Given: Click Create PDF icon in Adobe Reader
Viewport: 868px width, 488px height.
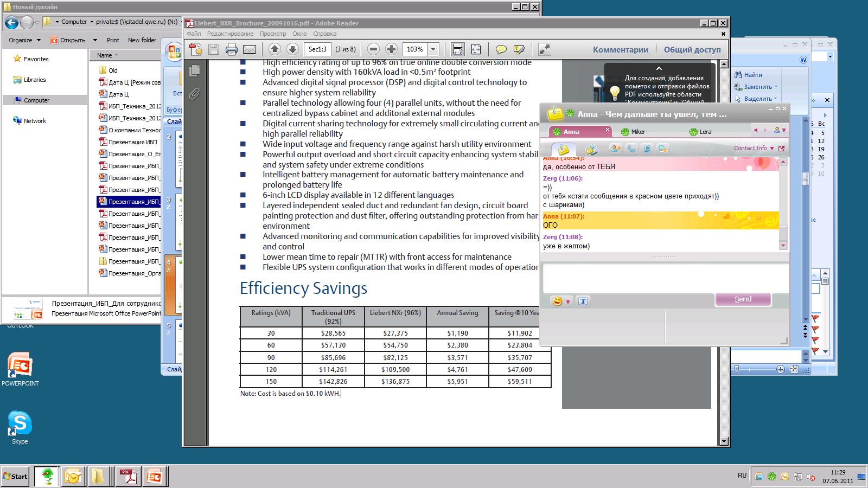Looking at the screenshot, I should click(196, 49).
